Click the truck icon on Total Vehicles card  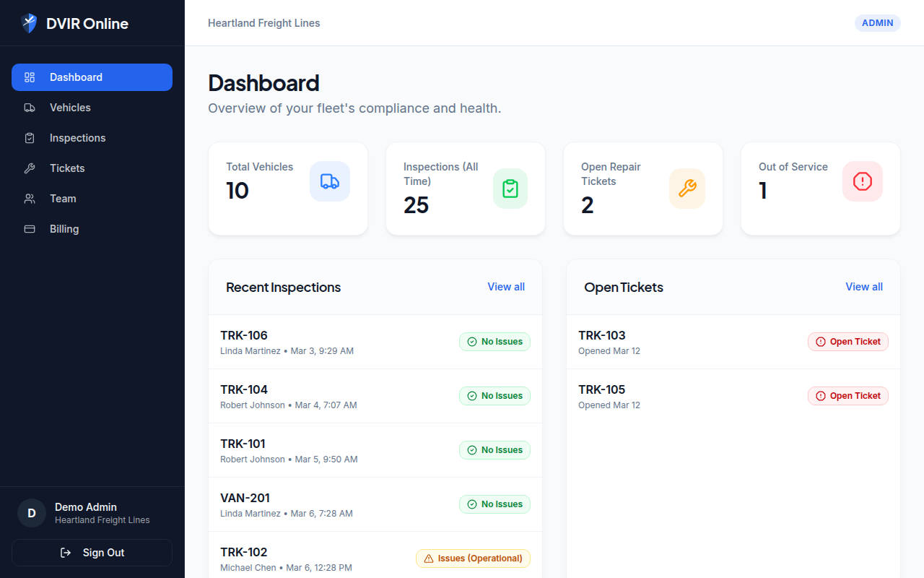[x=330, y=181]
